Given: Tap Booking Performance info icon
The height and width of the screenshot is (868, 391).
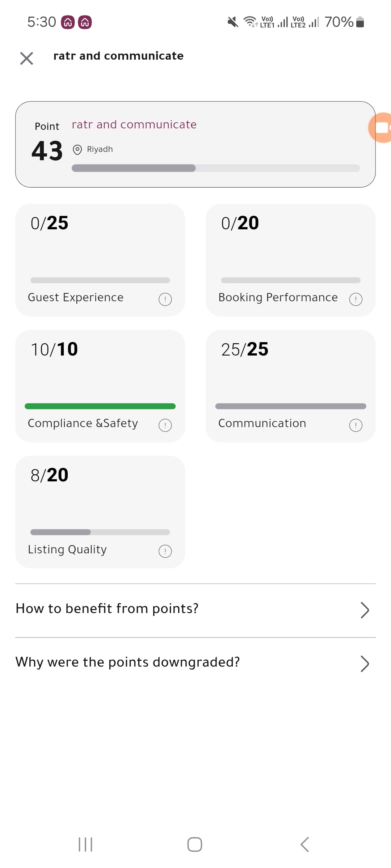Looking at the screenshot, I should click(356, 299).
